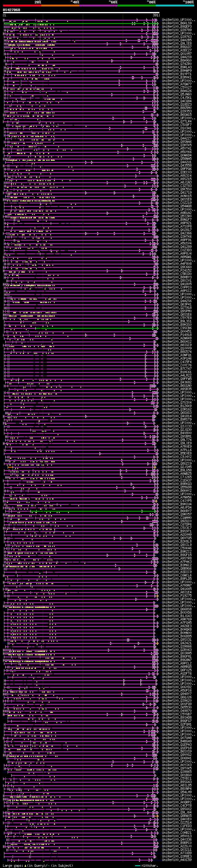Select label UniRef100_B6SXS9
The image size is (197, 868).
click(x=177, y=751)
